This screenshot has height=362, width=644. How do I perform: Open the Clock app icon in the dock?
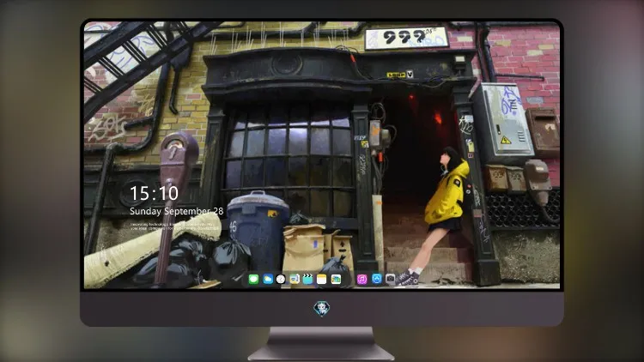[x=281, y=279]
